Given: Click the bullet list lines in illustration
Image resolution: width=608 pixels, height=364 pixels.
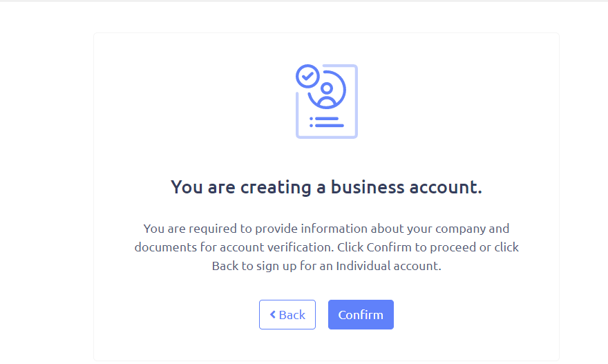Looking at the screenshot, I should coord(327,122).
